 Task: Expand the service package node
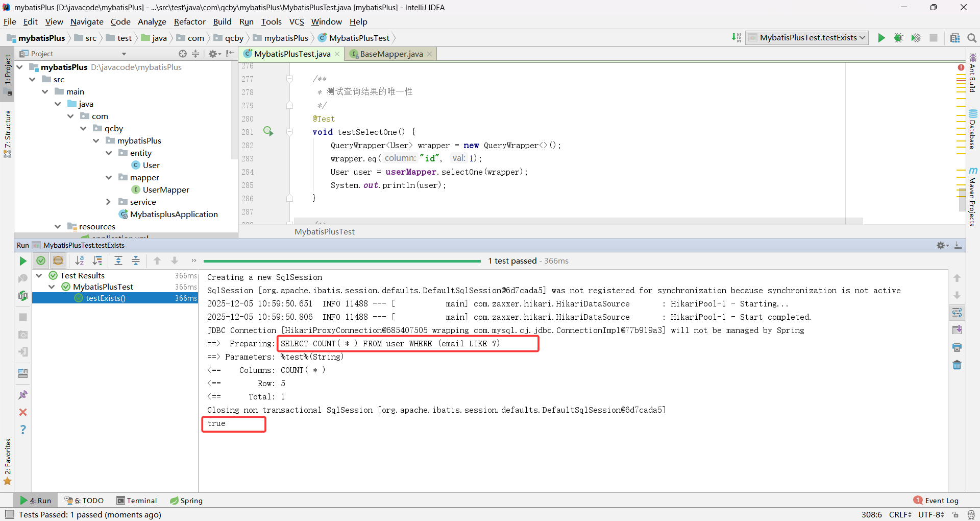click(x=109, y=202)
